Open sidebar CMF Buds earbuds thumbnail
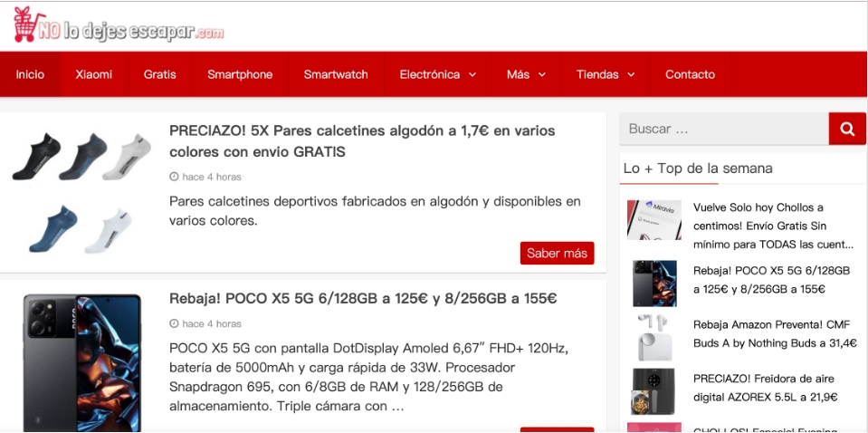Viewport: 868px width, 433px height. tap(653, 337)
